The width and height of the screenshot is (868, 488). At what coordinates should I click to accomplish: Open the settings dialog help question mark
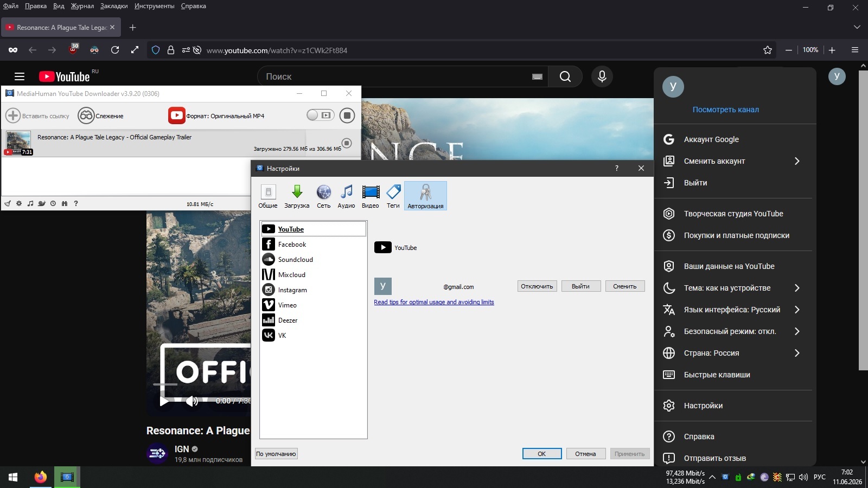point(616,168)
